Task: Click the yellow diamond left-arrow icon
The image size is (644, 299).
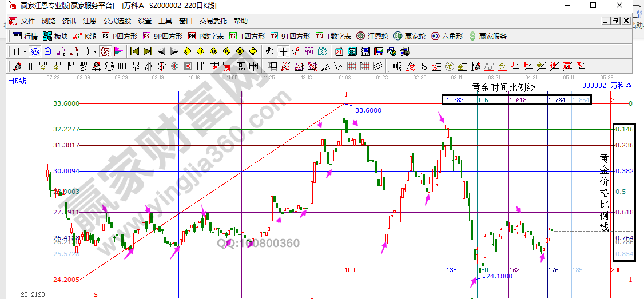Action: pyautogui.click(x=188, y=51)
